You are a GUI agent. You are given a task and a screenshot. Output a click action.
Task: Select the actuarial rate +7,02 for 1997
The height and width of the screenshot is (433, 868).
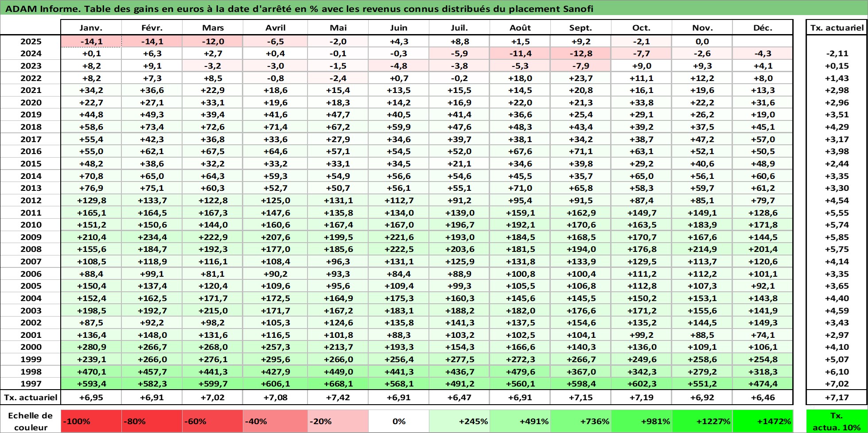point(837,384)
